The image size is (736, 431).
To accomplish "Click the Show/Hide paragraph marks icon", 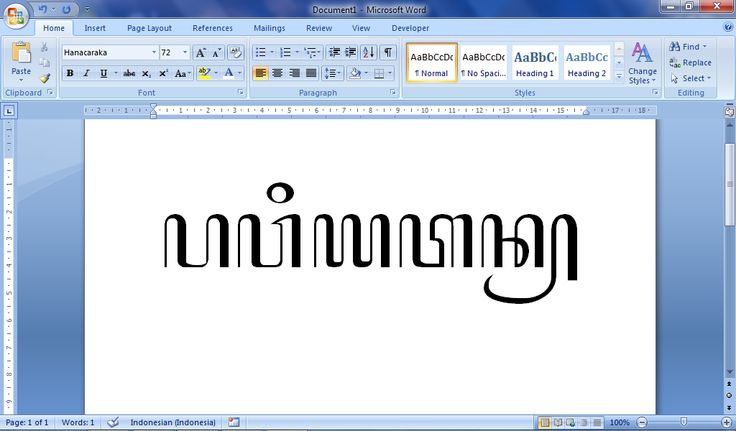I will click(388, 52).
